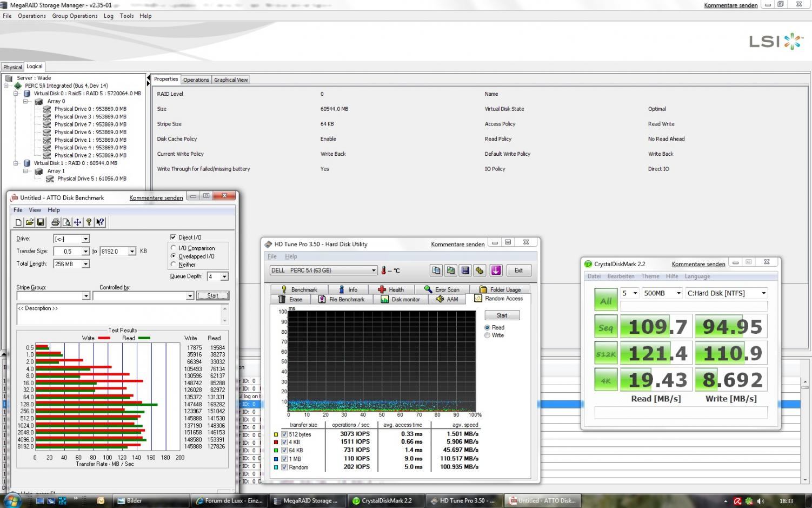Click the question mark About icon in ATTO
The width and height of the screenshot is (812, 508).
point(89,222)
